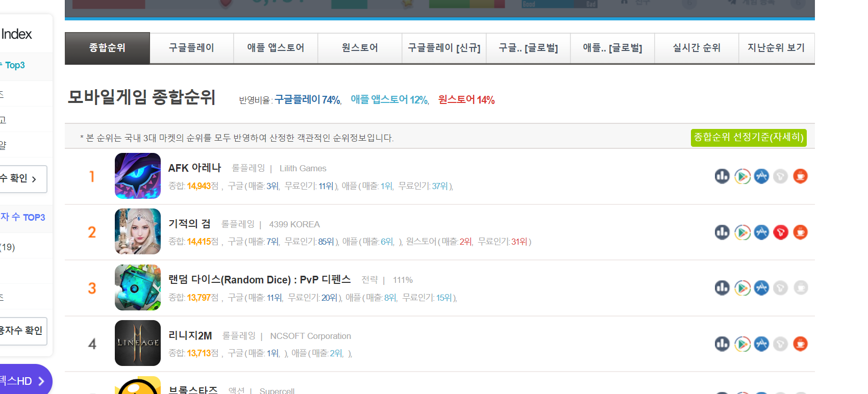Open the 랜덤 다이스 dice game thumbnail
The image size is (868, 394).
138,287
